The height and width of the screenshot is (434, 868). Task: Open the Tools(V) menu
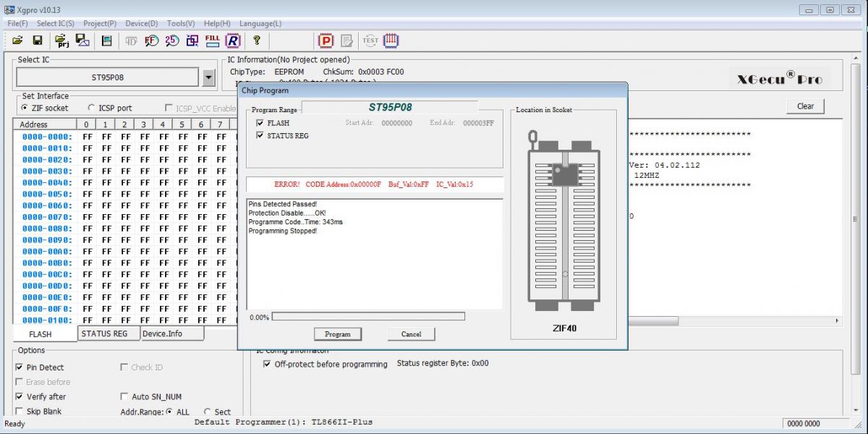click(x=181, y=24)
